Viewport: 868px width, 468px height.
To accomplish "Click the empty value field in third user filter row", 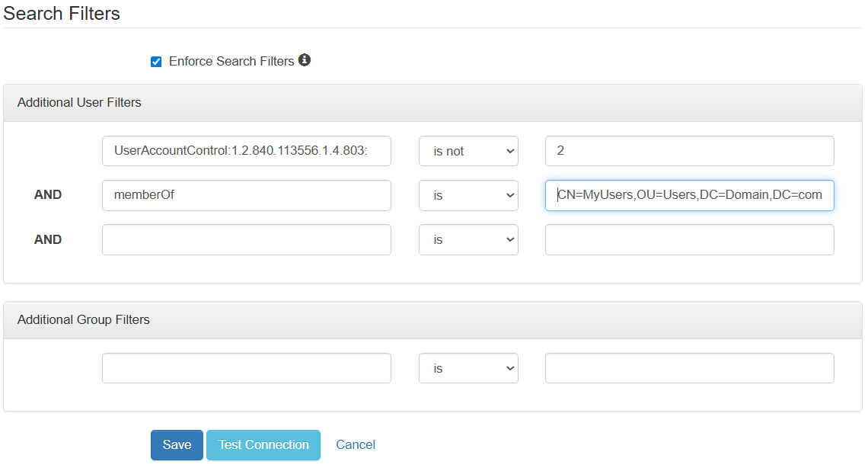I will [x=689, y=239].
